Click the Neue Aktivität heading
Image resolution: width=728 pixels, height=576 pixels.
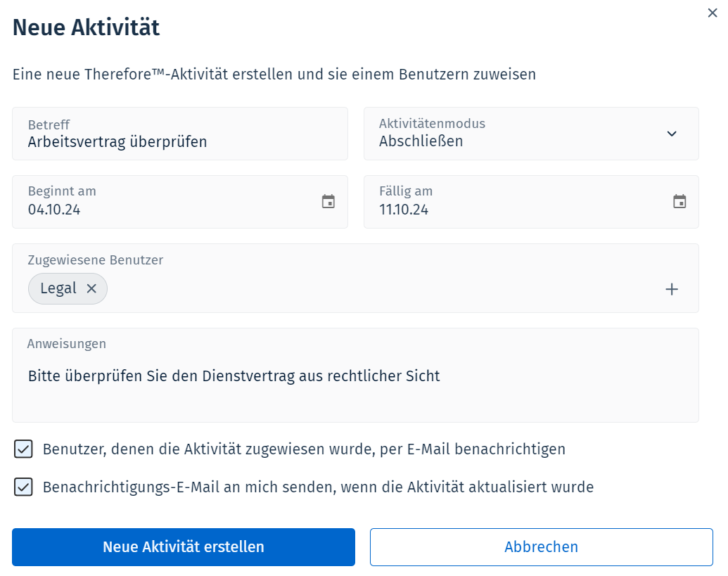(x=86, y=27)
